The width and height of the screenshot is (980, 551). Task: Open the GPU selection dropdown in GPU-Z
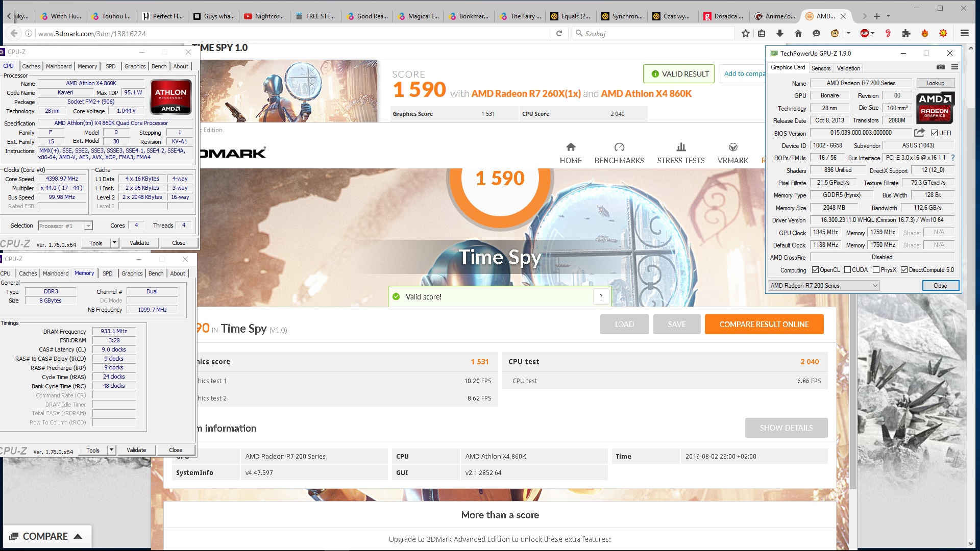(824, 286)
